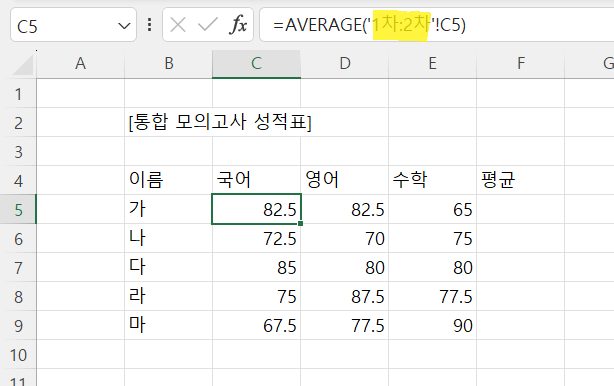Select cell D6 with value 70

coord(345,238)
